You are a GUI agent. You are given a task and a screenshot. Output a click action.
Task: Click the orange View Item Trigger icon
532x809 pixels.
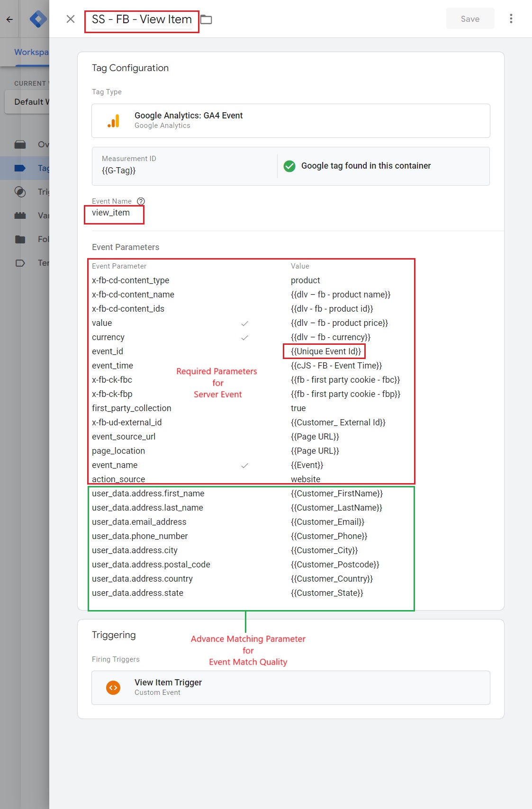113,688
